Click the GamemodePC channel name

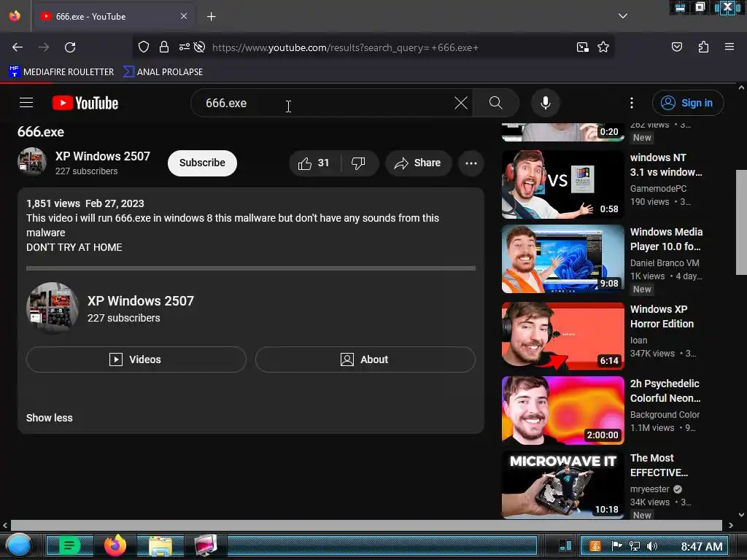pos(659,189)
